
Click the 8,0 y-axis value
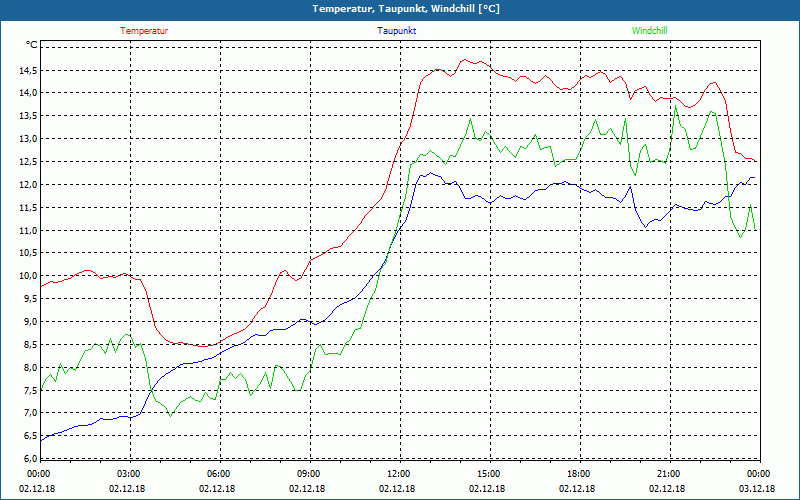click(30, 367)
